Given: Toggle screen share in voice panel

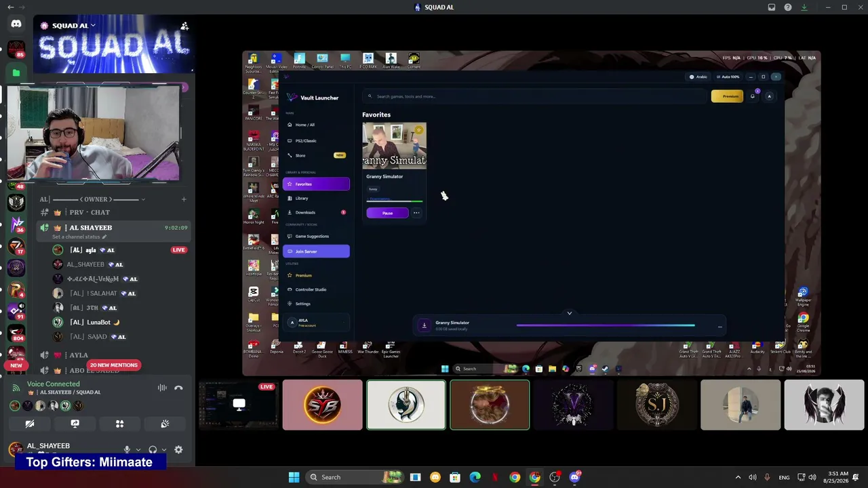Looking at the screenshot, I should tap(75, 424).
